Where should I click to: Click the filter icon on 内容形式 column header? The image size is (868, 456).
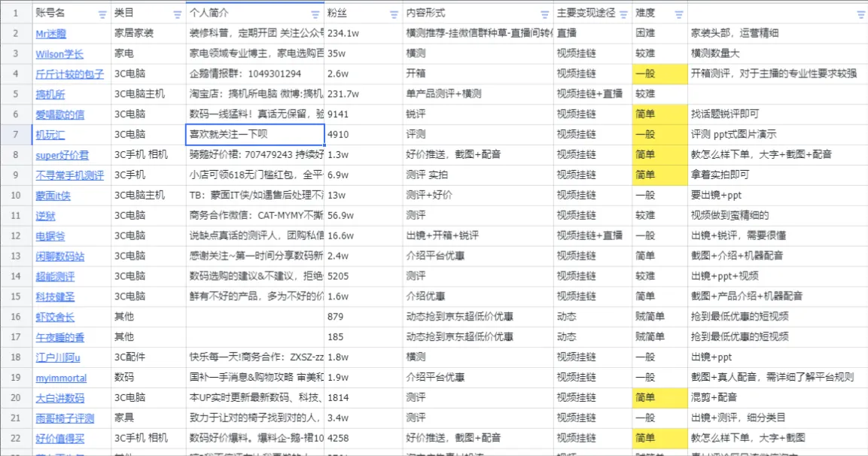(544, 12)
